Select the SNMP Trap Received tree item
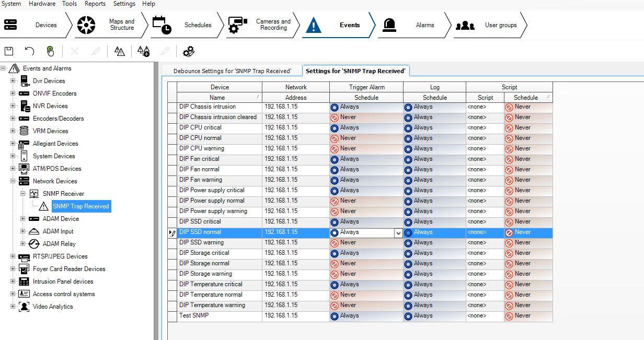The width and height of the screenshot is (644, 340). pyautogui.click(x=80, y=206)
